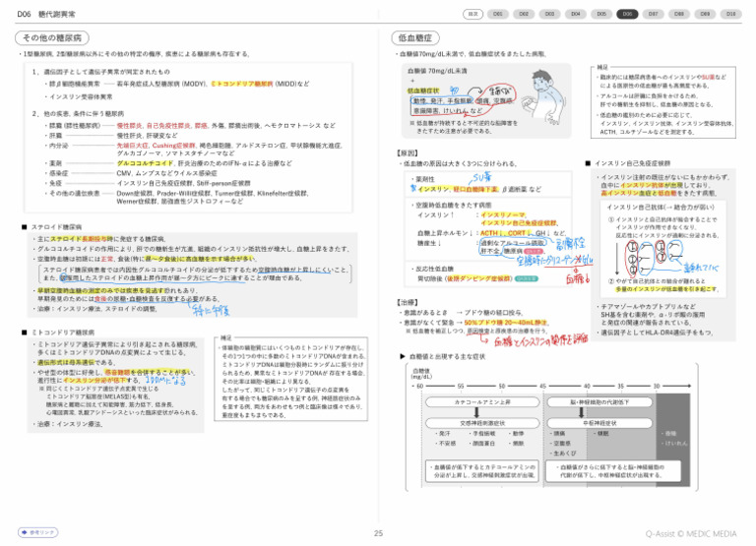The height and width of the screenshot is (546, 756).
Task: Jump to chapter D09
Action: 705,14
